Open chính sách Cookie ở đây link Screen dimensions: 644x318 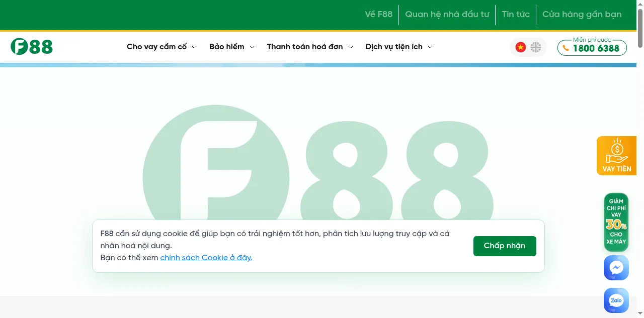[x=206, y=258]
